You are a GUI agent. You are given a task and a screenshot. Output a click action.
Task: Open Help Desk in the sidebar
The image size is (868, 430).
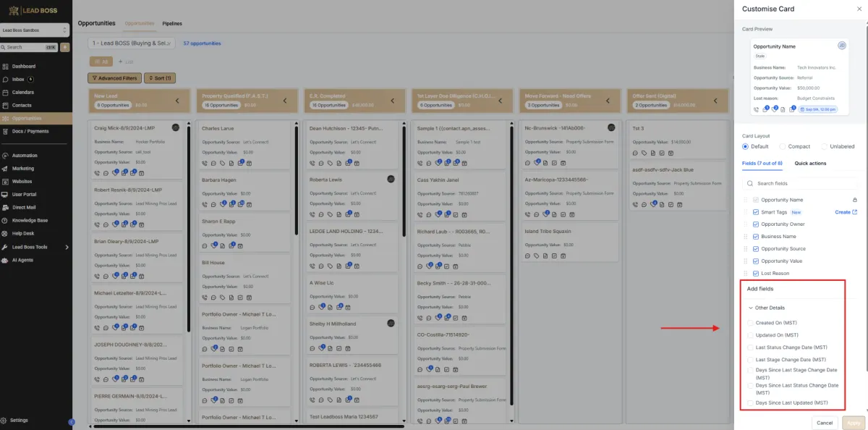[23, 233]
